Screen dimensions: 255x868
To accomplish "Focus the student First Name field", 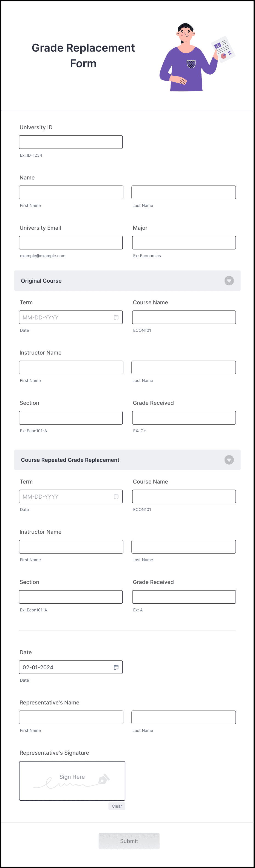I will point(71,192).
